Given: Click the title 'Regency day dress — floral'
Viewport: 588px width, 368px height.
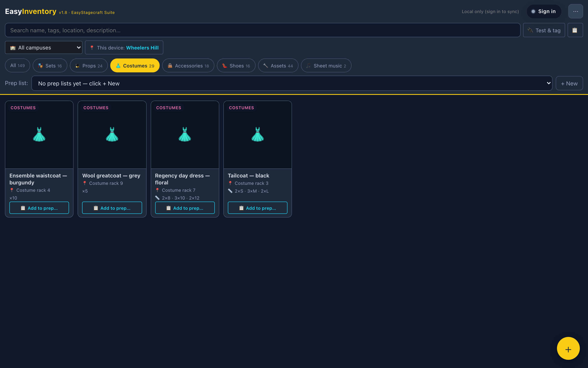Looking at the screenshot, I should tap(182, 179).
